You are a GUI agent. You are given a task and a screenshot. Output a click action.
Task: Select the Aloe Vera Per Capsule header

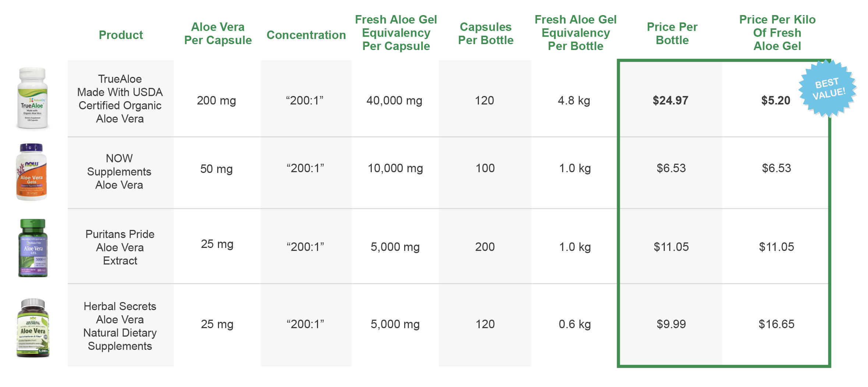tap(218, 33)
